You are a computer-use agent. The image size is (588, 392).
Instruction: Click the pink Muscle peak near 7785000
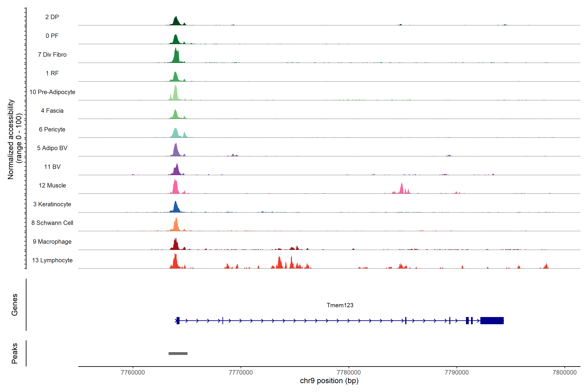[401, 189]
